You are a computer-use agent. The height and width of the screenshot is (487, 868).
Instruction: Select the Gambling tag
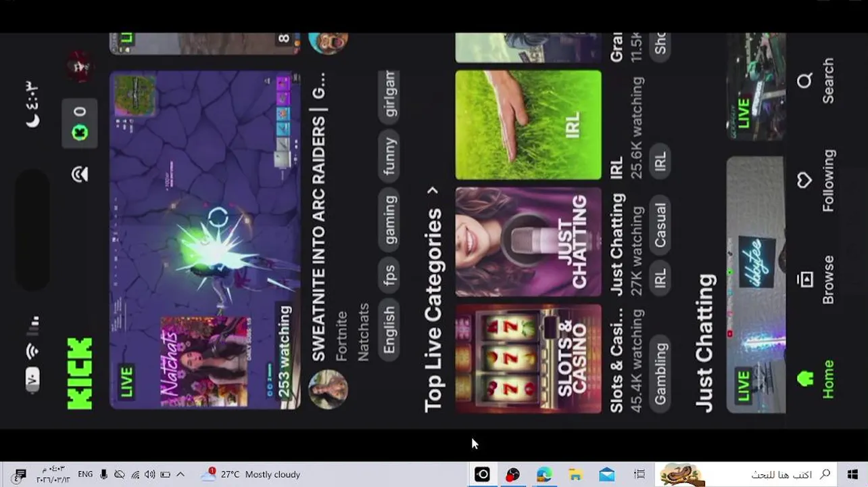point(660,373)
